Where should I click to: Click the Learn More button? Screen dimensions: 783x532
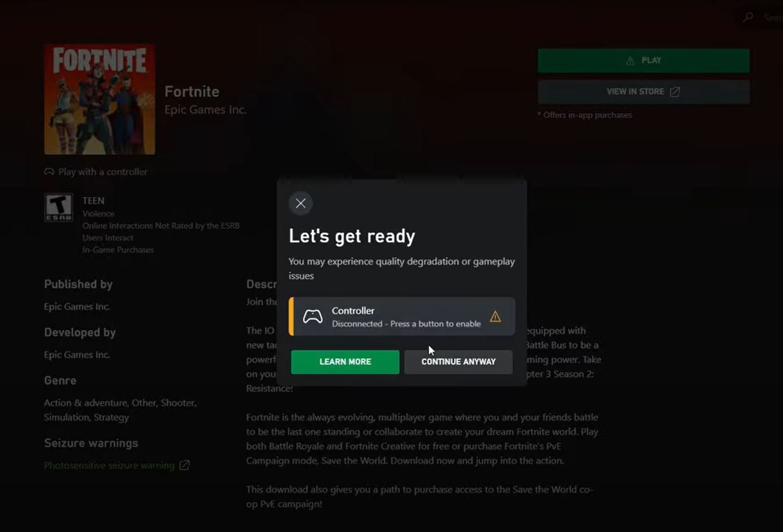[345, 362]
